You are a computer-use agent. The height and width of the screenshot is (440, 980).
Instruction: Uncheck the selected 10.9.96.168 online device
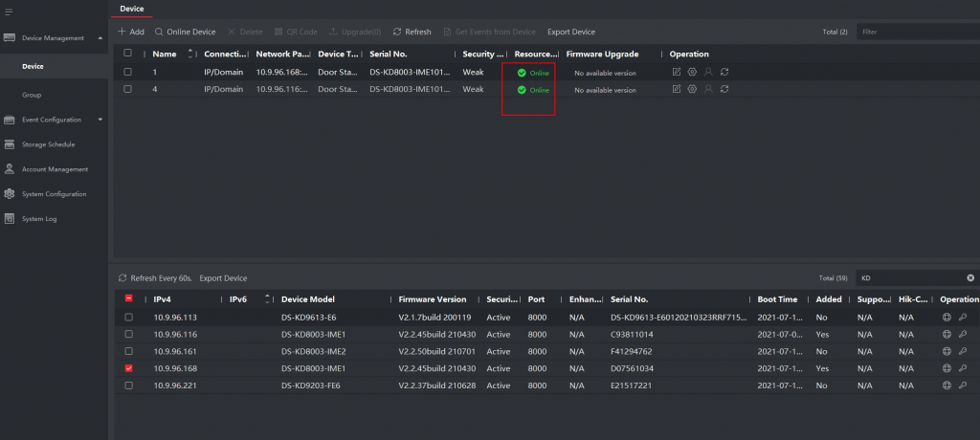tap(129, 367)
